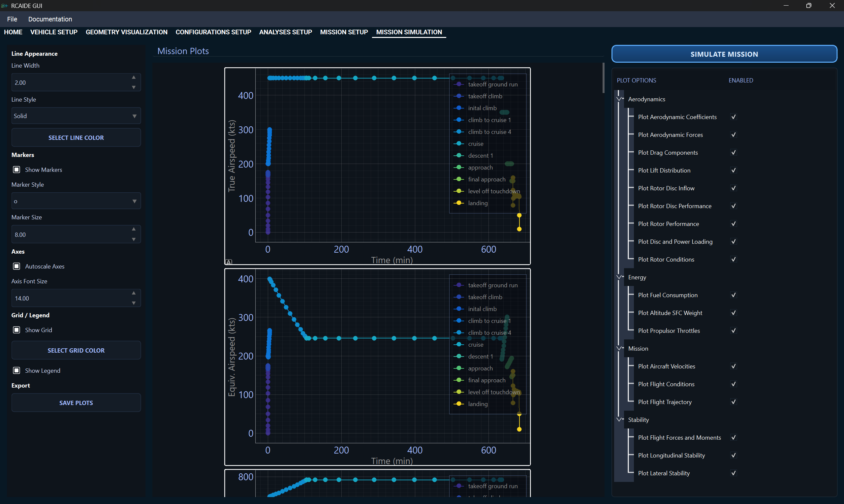Screen dimensions: 844x504
Task: Disable Plot Aerodynamic Coefficients checkbox
Action: click(733, 117)
